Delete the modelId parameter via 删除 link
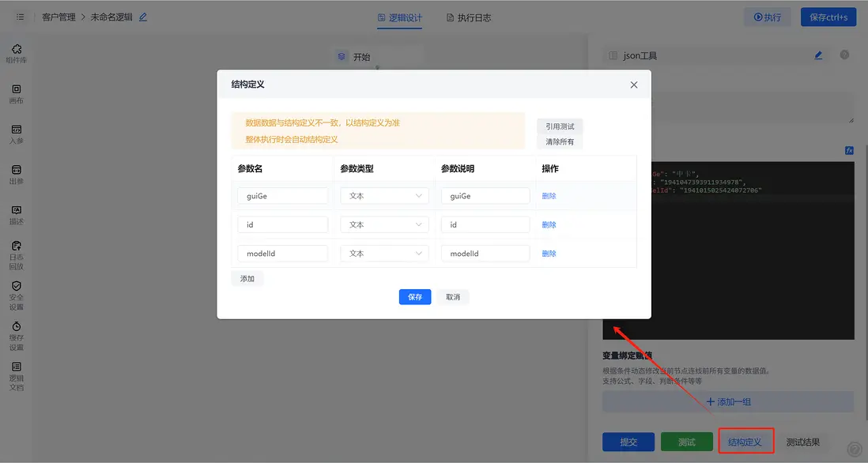 (549, 253)
